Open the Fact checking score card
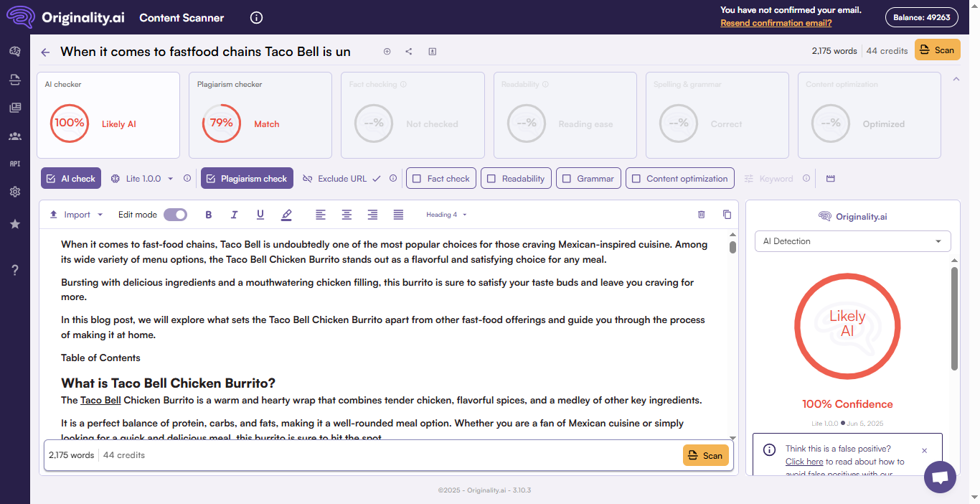980x504 pixels. pyautogui.click(x=413, y=115)
